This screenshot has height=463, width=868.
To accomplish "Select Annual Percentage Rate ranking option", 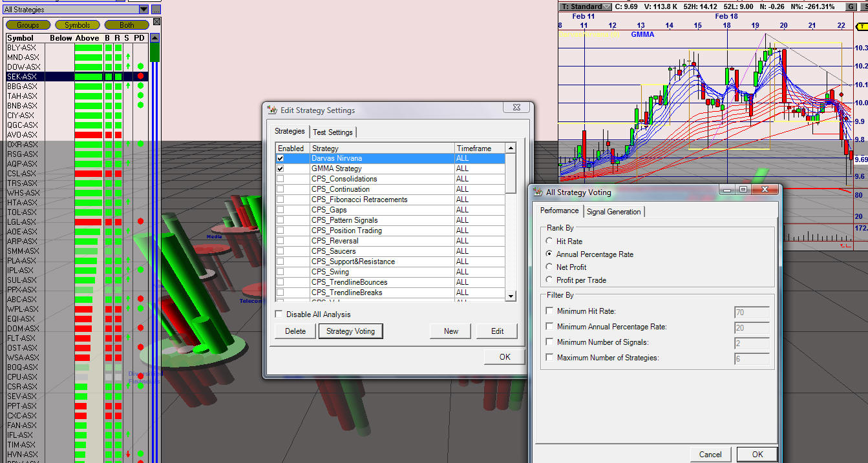I will pyautogui.click(x=549, y=254).
